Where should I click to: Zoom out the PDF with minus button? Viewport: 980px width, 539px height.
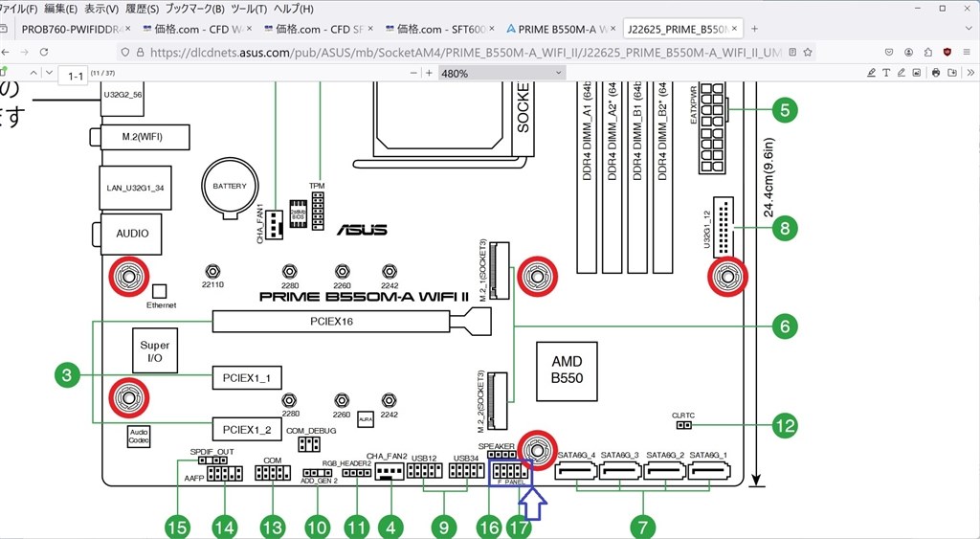point(413,73)
